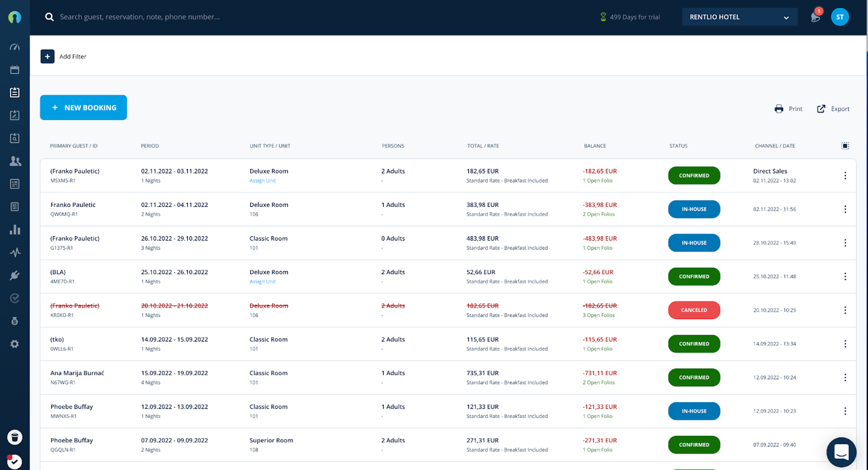
Task: Open three-dot menu for Ana Marija Burnać row
Action: [845, 378]
